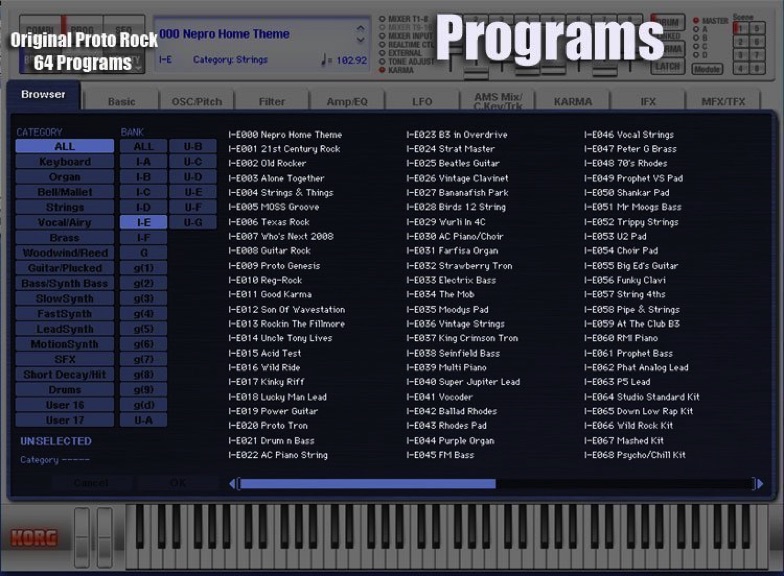Select program I-E014 Uncle Tony Lives
This screenshot has width=784, height=576.
(x=280, y=338)
